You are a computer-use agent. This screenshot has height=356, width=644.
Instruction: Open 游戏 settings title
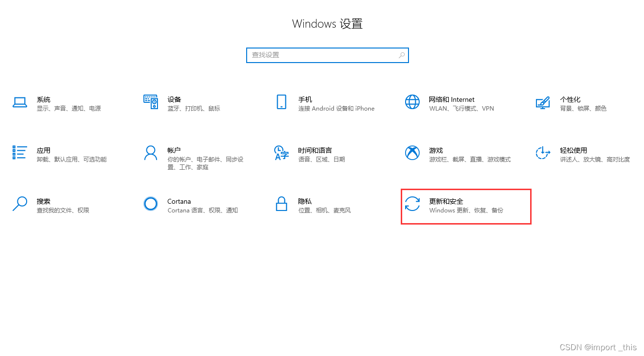tap(436, 150)
